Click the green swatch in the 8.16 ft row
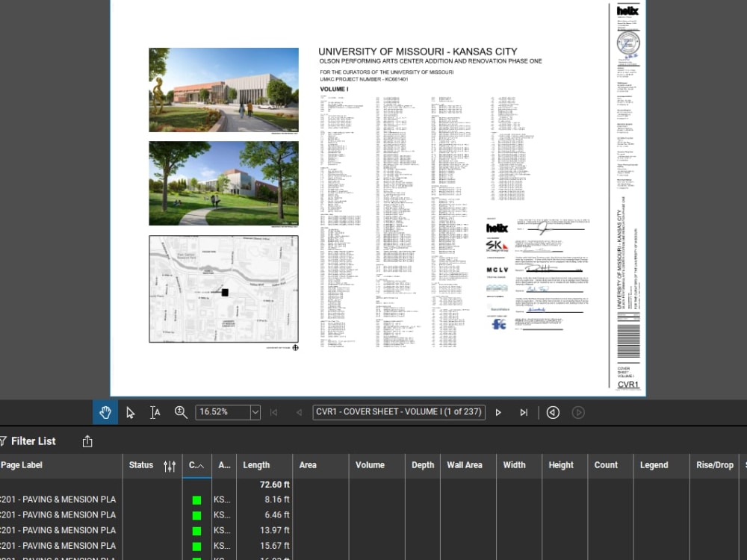The height and width of the screenshot is (560, 747). (196, 500)
